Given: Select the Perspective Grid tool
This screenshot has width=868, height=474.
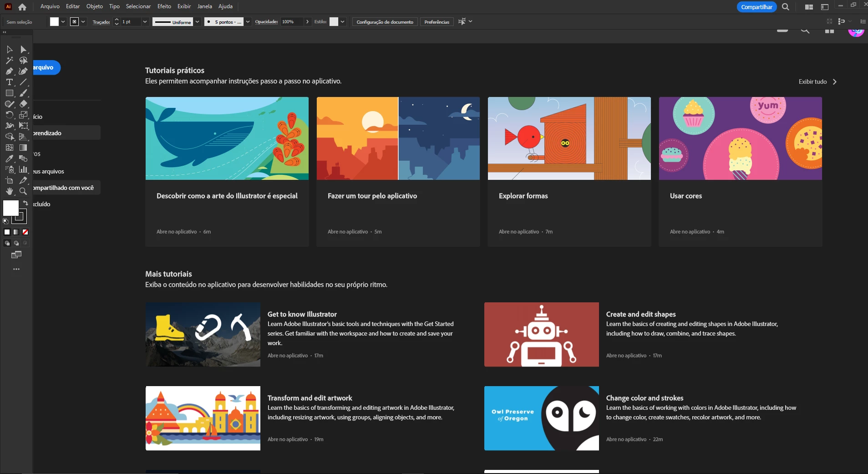Looking at the screenshot, I should (x=23, y=137).
